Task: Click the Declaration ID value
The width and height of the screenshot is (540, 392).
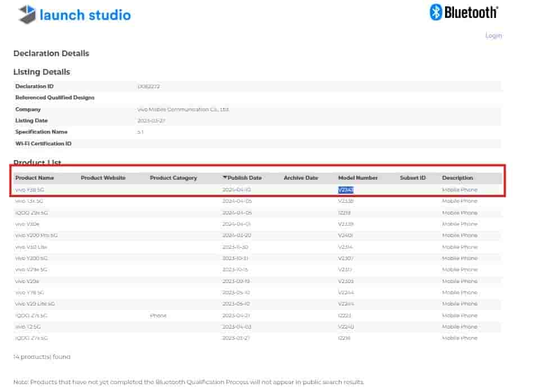Action: pos(148,86)
